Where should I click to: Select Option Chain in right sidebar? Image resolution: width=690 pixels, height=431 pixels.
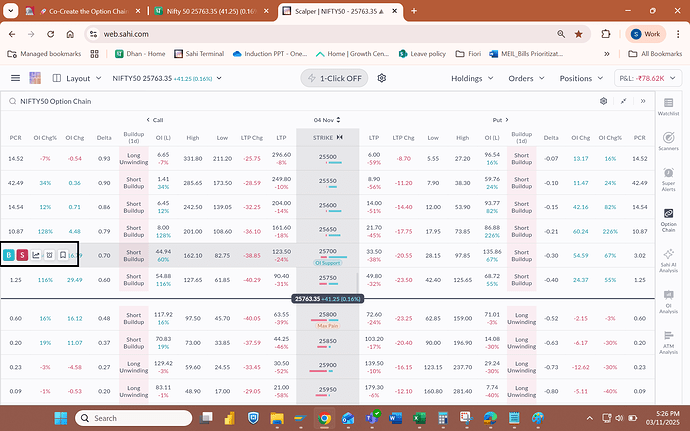[x=668, y=220]
